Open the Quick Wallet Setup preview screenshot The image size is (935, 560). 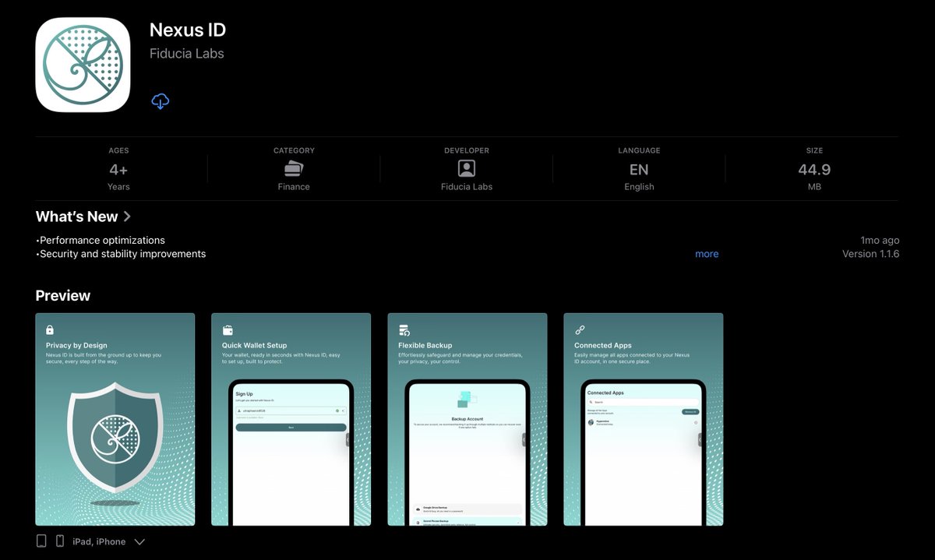tap(291, 419)
